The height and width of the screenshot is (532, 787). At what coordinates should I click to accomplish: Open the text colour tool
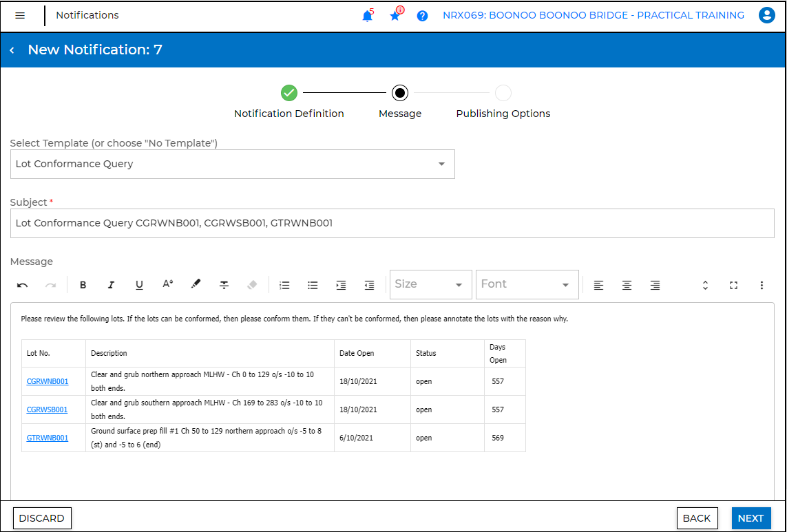167,284
